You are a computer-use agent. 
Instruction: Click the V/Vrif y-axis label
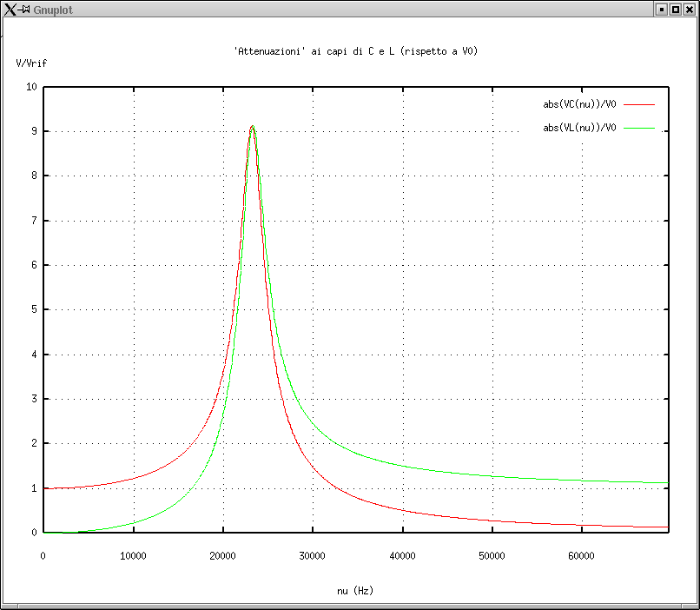31,63
